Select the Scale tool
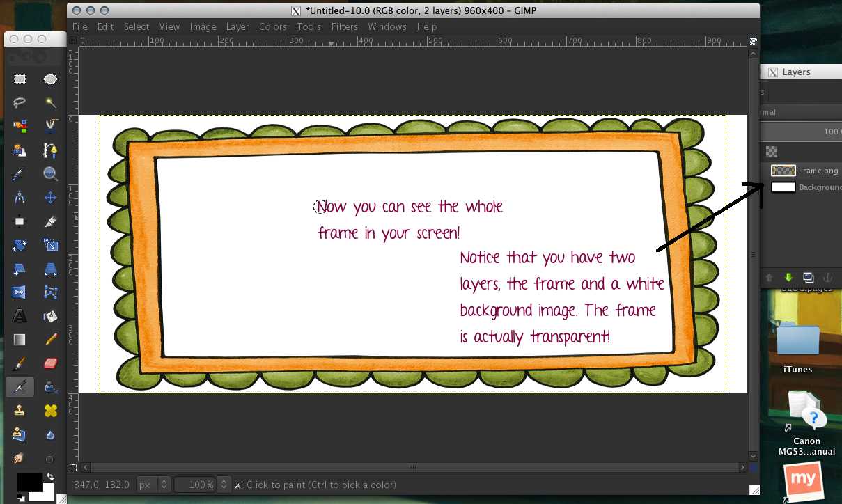The width and height of the screenshot is (842, 504). (x=50, y=245)
